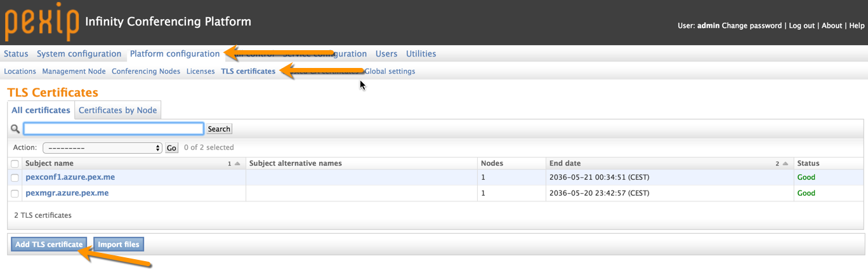Viewport: 868px width, 270px height.
Task: Go to Locations submenu
Action: coord(20,71)
